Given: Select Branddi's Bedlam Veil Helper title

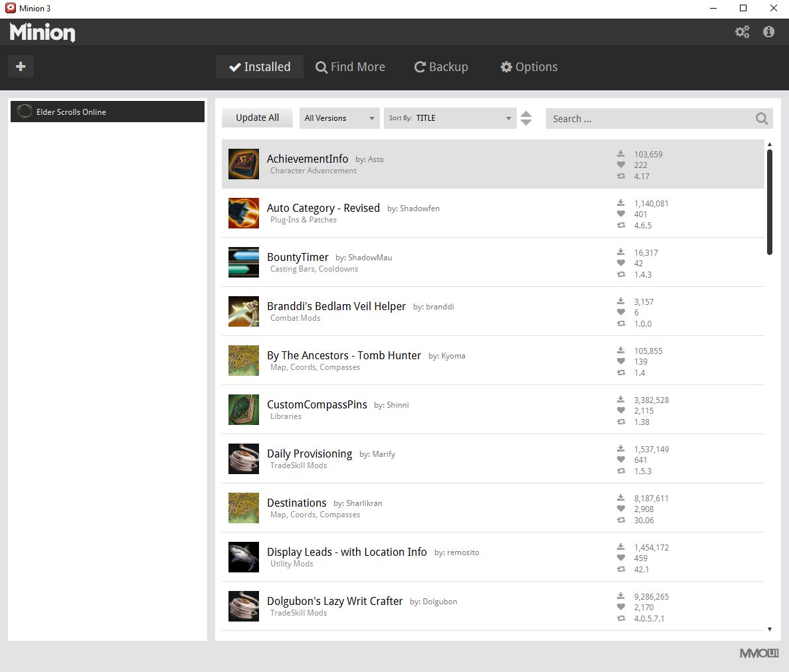Looking at the screenshot, I should tap(336, 306).
